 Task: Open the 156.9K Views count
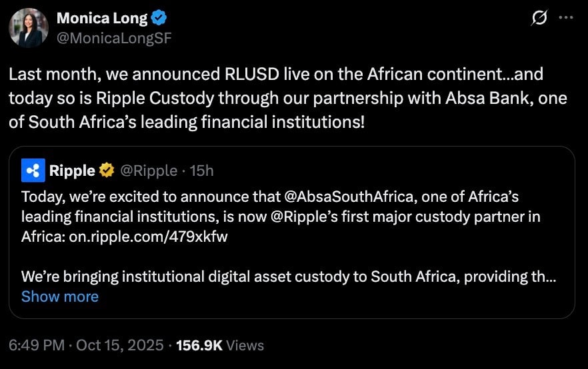tap(220, 346)
